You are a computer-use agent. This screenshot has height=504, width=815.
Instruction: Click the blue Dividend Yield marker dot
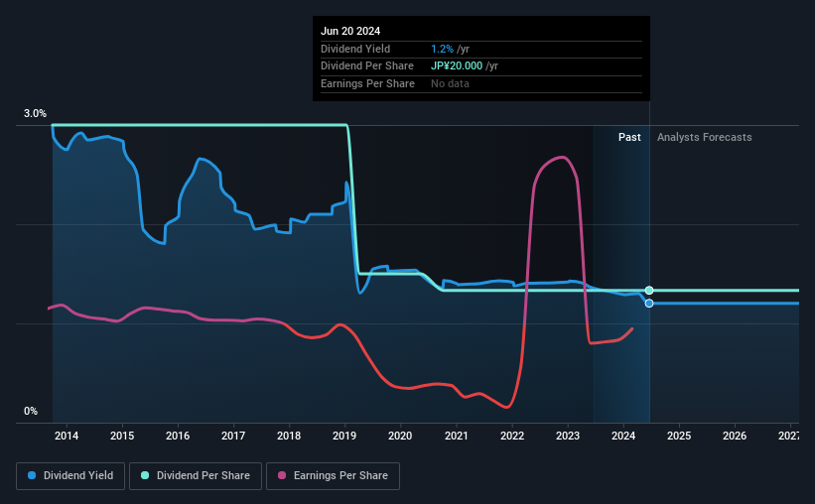[x=649, y=304]
